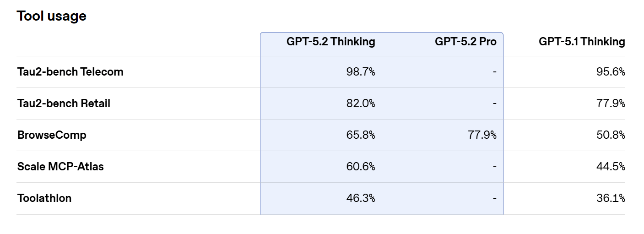The height and width of the screenshot is (234, 644).
Task: Click the GPT-5.1 Thinking Retail score 77.9%
Action: (612, 103)
